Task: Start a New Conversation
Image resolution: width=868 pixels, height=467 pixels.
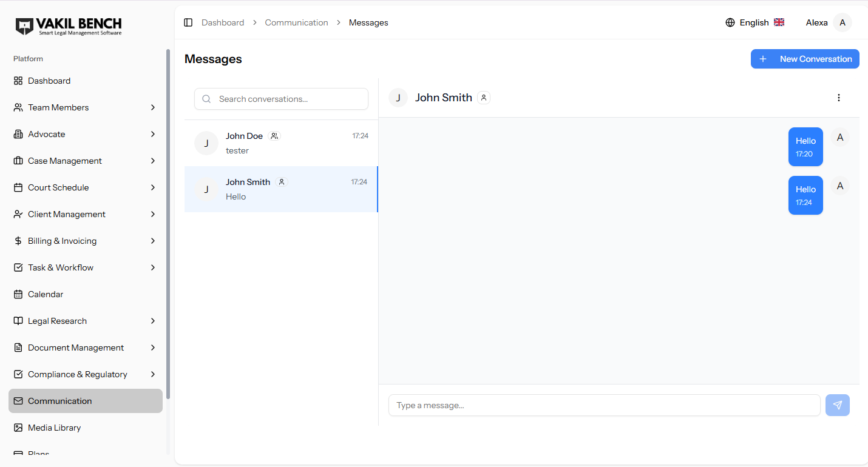Action: pyautogui.click(x=804, y=59)
